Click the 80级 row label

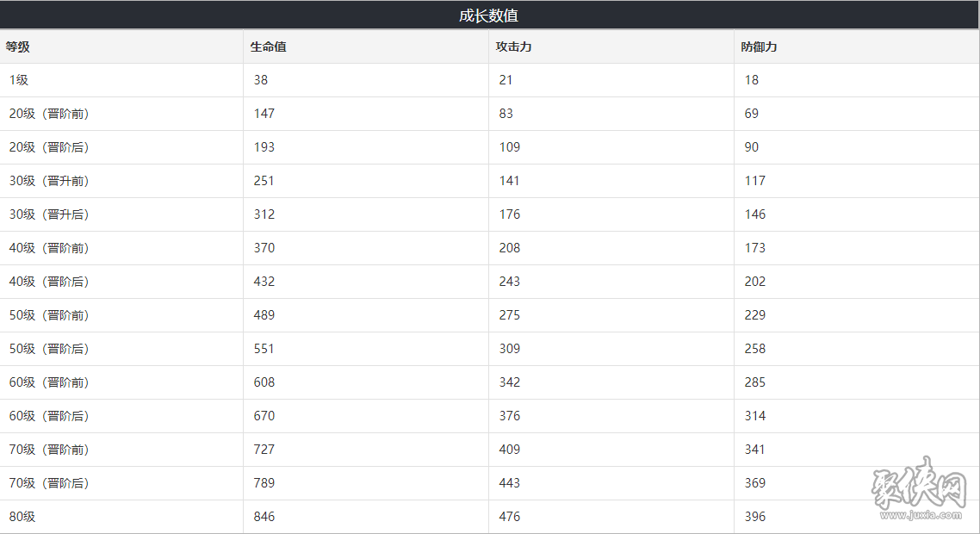click(x=22, y=517)
